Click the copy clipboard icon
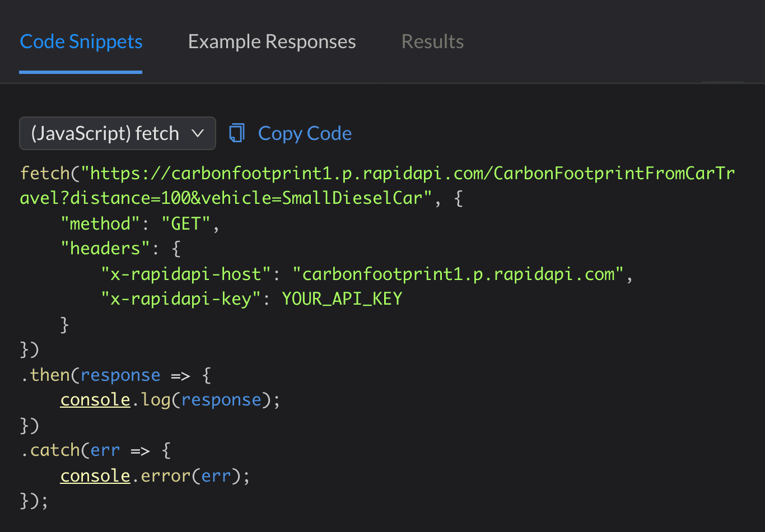This screenshot has height=532, width=765. click(237, 133)
